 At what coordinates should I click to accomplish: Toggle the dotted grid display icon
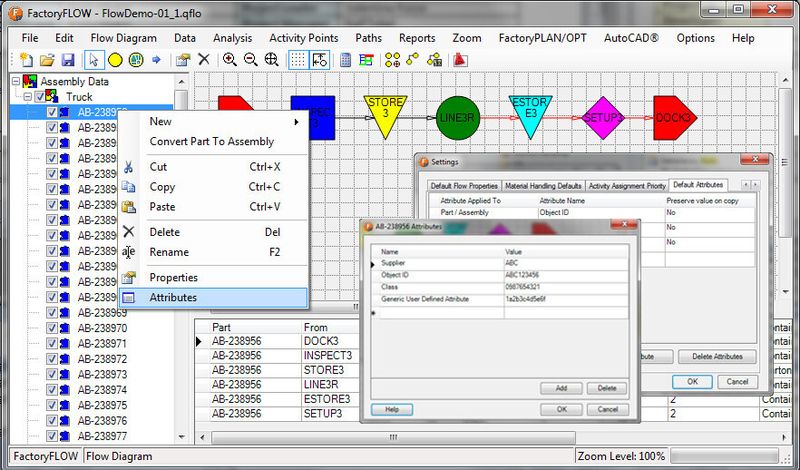[x=298, y=60]
